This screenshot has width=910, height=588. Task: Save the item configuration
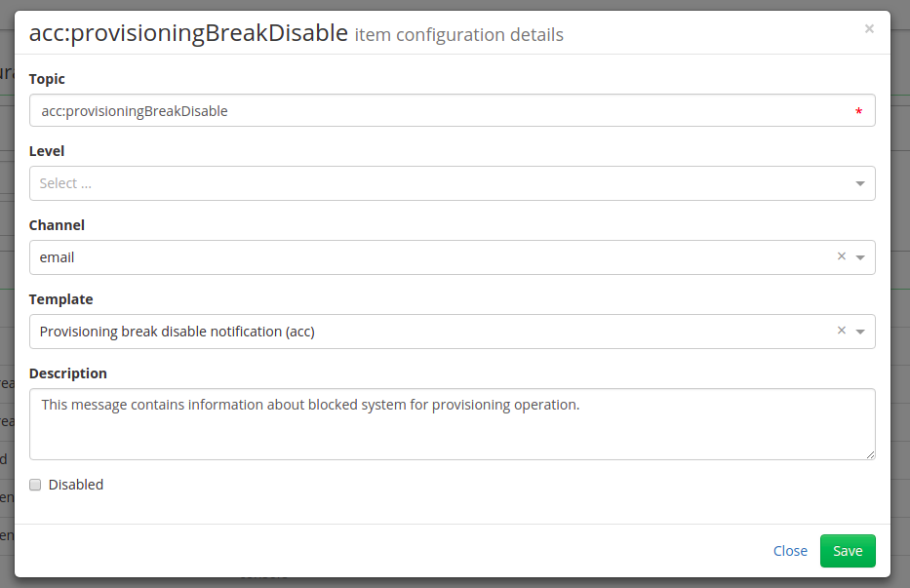coord(848,551)
